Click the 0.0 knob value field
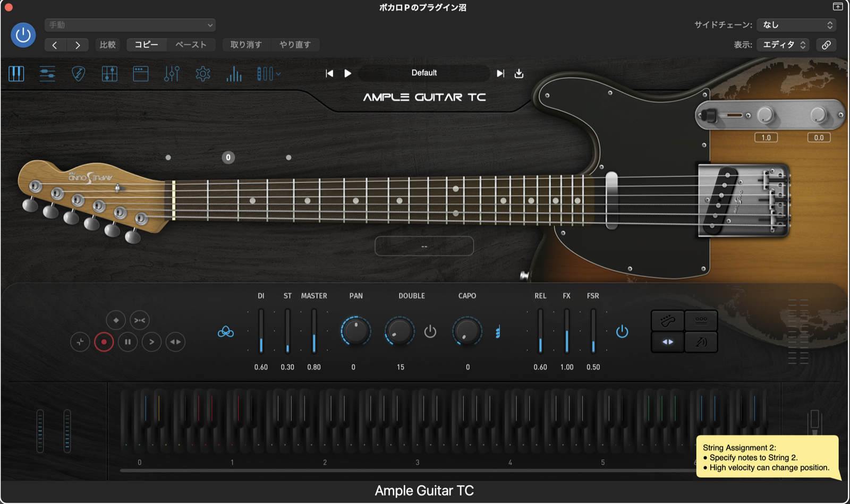 [x=819, y=138]
